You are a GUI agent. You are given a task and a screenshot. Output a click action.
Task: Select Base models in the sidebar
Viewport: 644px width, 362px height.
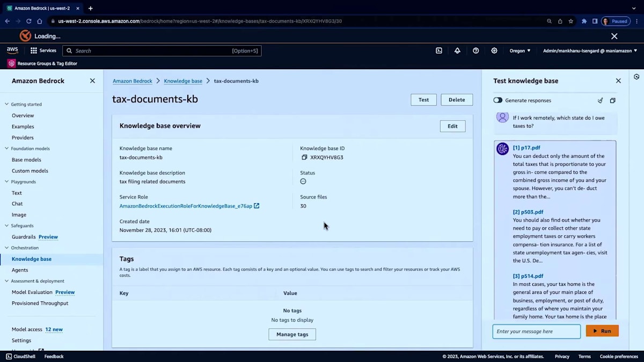[x=26, y=160]
